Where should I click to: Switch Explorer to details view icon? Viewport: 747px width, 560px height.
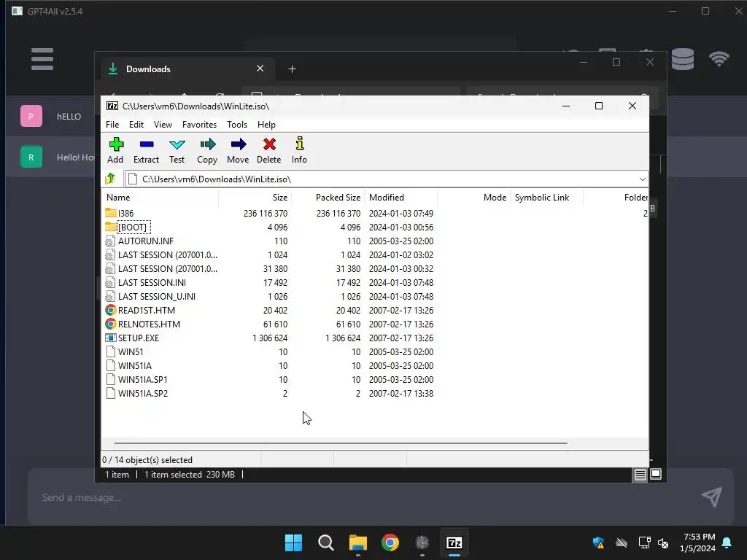[x=640, y=474]
